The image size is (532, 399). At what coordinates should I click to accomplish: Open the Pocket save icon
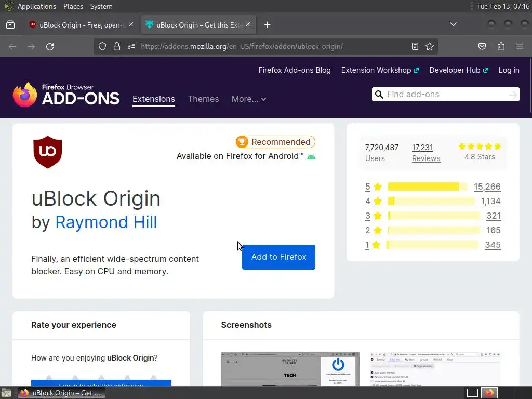click(482, 46)
